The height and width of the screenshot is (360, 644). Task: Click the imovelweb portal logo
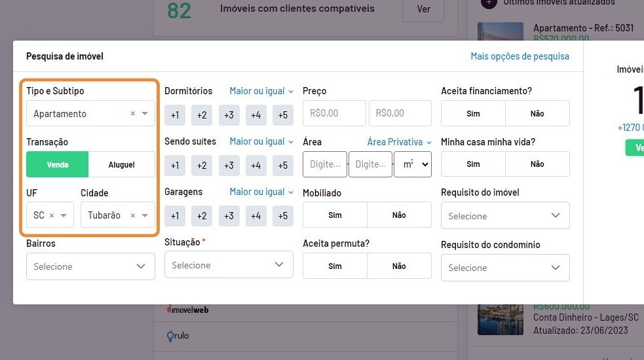187,310
